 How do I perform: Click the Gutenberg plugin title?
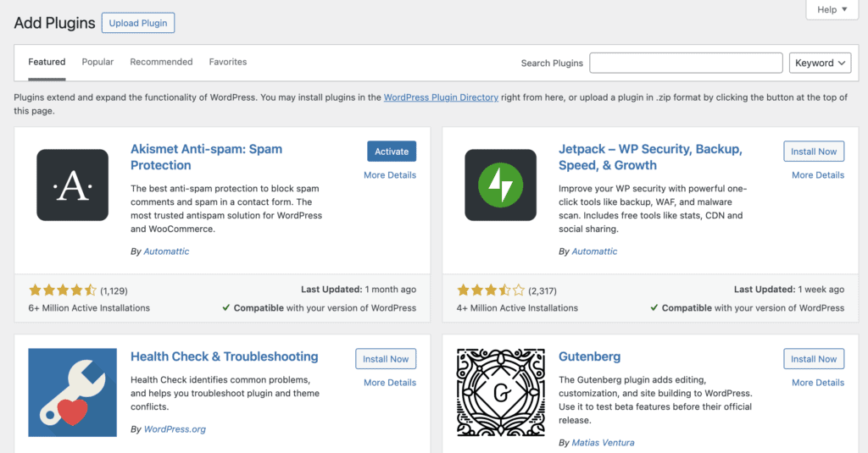click(590, 356)
